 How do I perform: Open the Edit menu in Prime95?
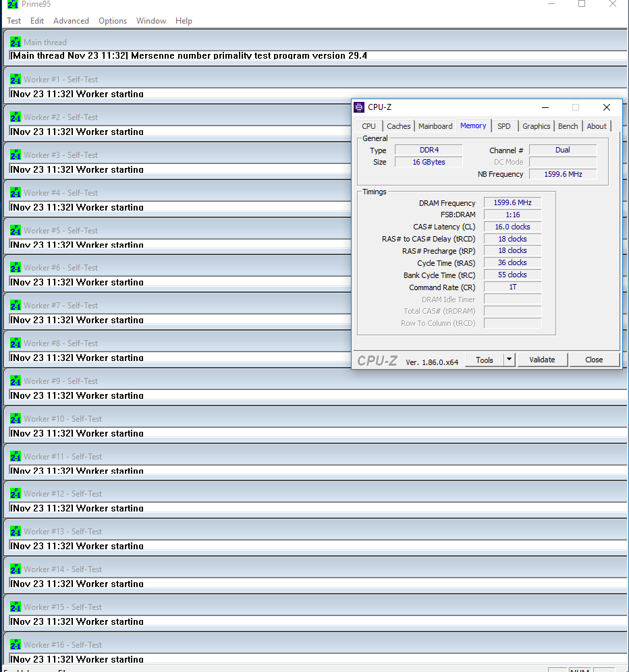click(x=37, y=20)
